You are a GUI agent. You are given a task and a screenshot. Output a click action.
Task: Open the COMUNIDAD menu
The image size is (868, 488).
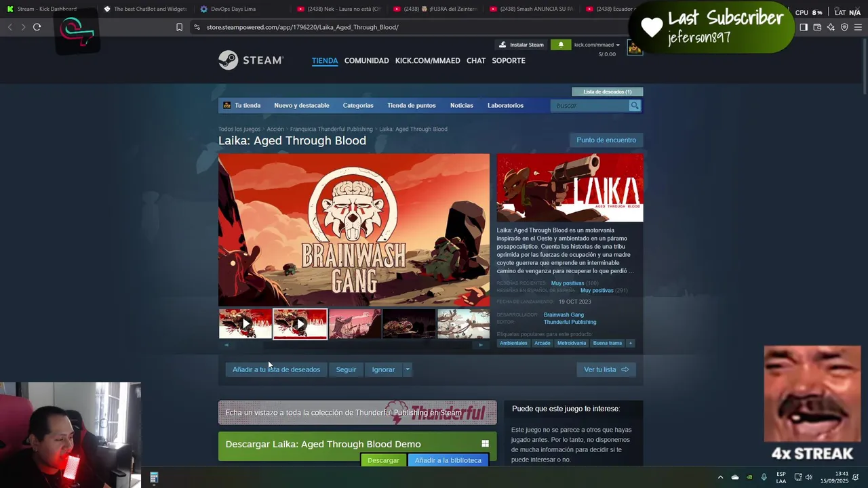366,60
